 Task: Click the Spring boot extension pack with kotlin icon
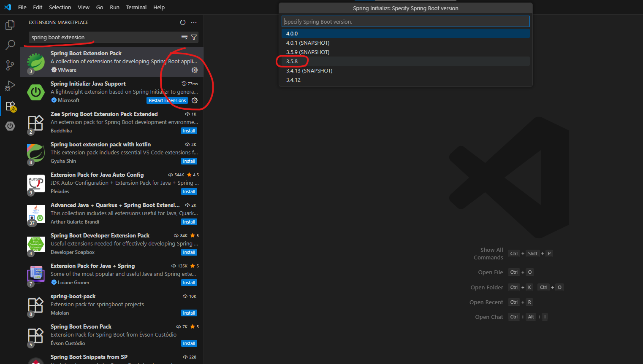36,153
